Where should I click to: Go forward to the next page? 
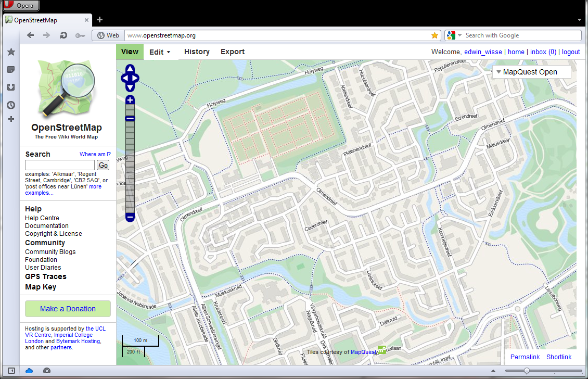coord(46,35)
